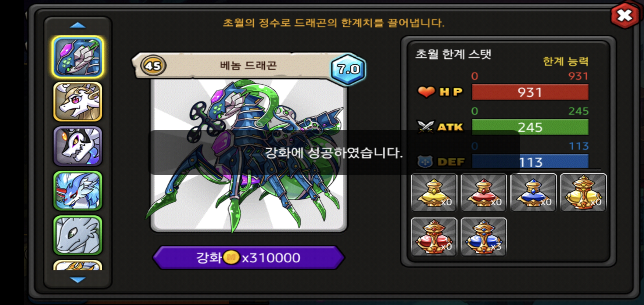Select the gray dragon portrait

pos(78,235)
